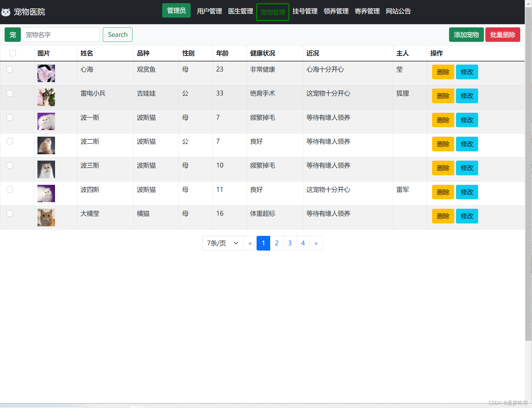Delete the 波三斯 pet record
Screen dimensions: 532x408
pos(443,168)
